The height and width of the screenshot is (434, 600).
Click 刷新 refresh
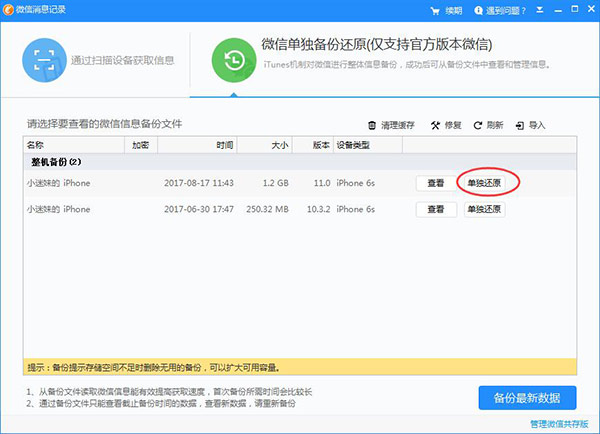[495, 125]
